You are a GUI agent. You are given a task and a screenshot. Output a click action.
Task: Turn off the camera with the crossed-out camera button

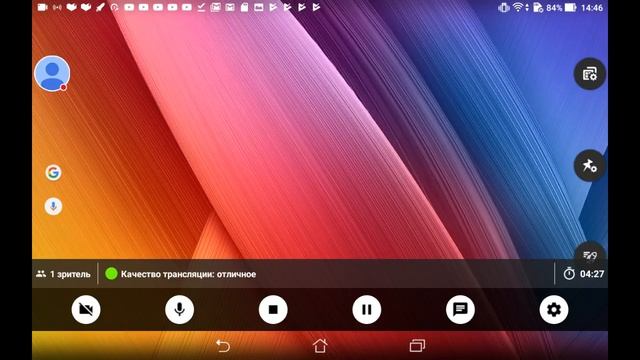tap(86, 309)
